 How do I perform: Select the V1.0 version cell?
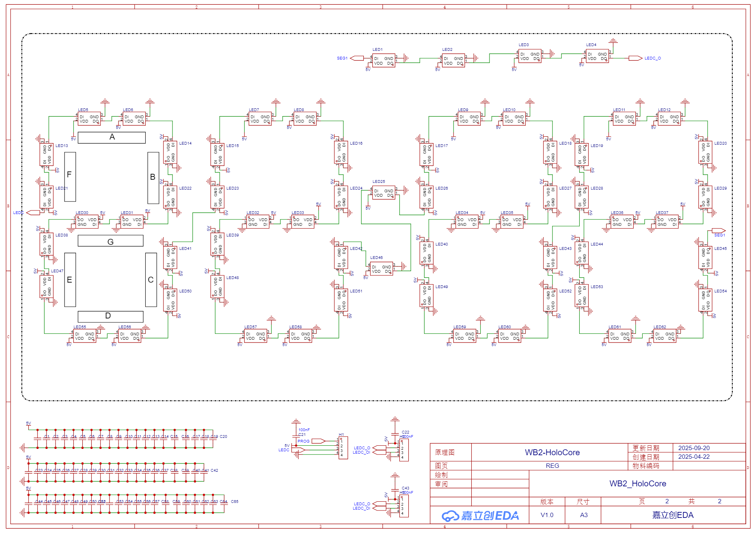[x=547, y=515]
